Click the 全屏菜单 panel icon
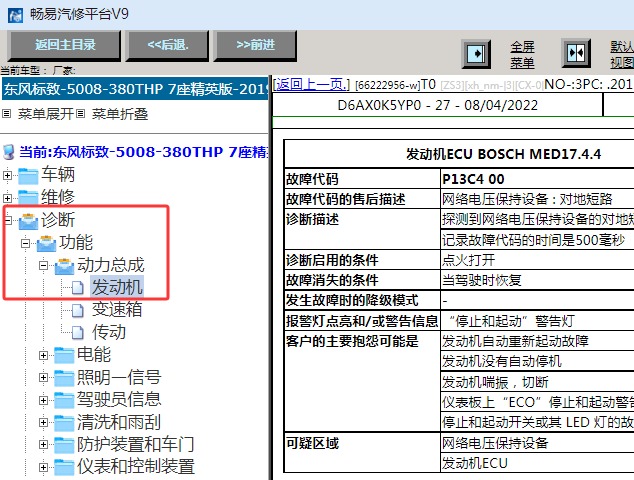Screen dimensions: 634x480 click(x=476, y=53)
